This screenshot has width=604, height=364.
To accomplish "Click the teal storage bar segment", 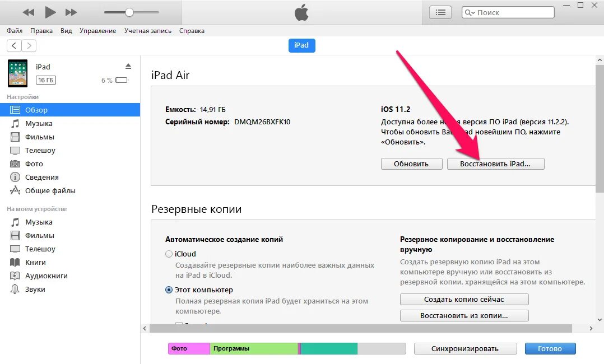I will pos(329,348).
